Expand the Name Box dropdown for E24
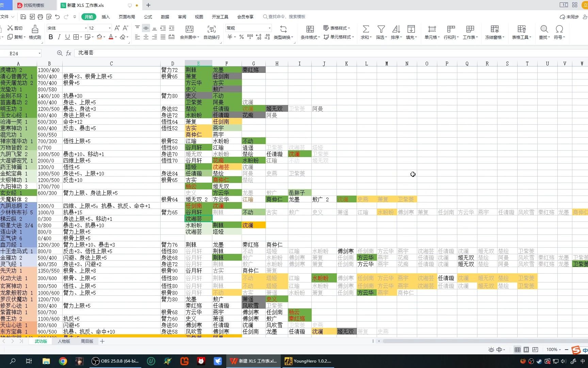This screenshot has width=588, height=368. click(39, 53)
